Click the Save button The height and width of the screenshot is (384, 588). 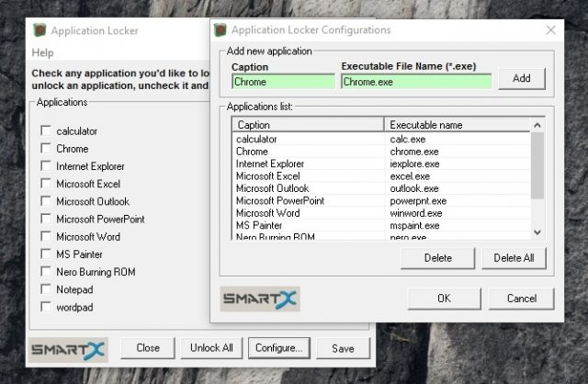[x=343, y=348]
